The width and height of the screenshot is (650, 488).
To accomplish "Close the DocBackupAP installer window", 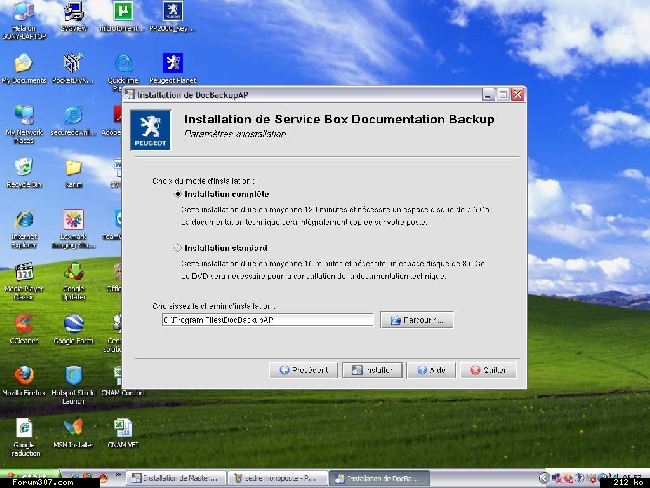I will pos(517,95).
